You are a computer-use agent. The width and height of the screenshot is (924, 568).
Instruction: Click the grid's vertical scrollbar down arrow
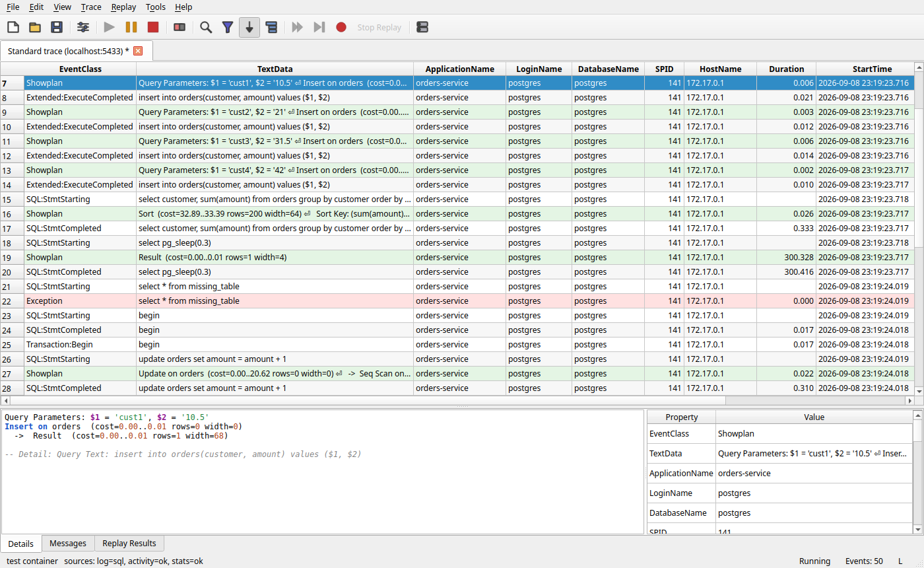tap(919, 391)
